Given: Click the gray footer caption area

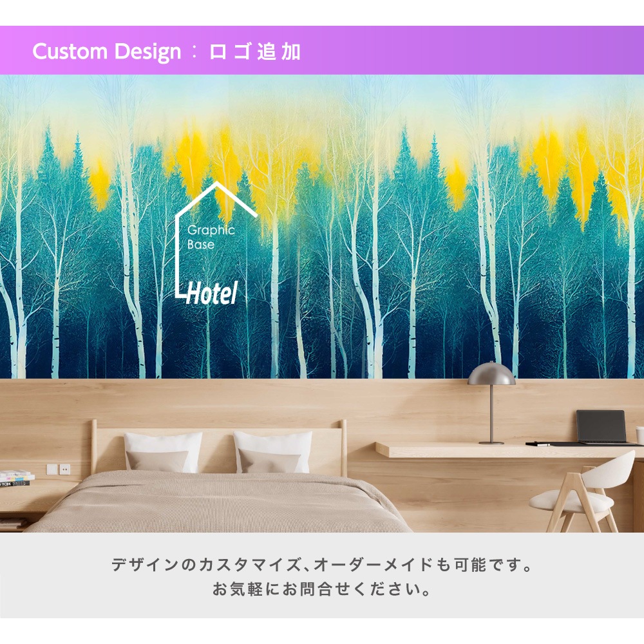Looking at the screenshot, I should (322, 575).
